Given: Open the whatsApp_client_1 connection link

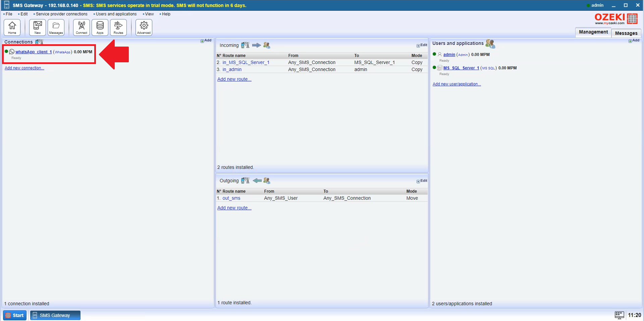Looking at the screenshot, I should [x=34, y=52].
